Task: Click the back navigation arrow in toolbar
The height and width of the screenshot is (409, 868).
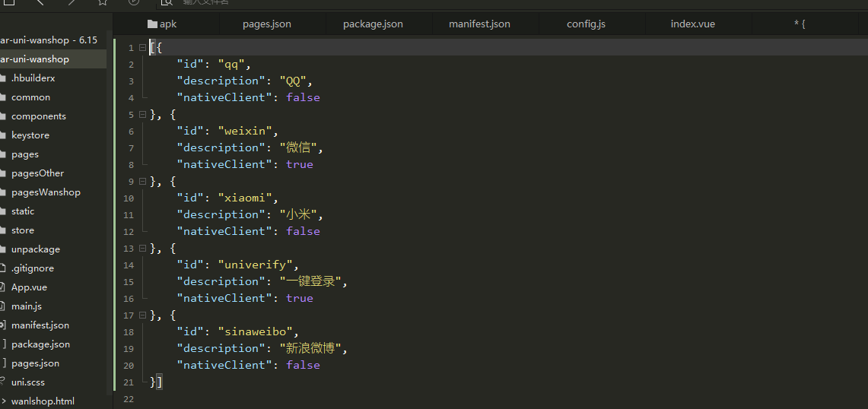Action: pyautogui.click(x=40, y=2)
